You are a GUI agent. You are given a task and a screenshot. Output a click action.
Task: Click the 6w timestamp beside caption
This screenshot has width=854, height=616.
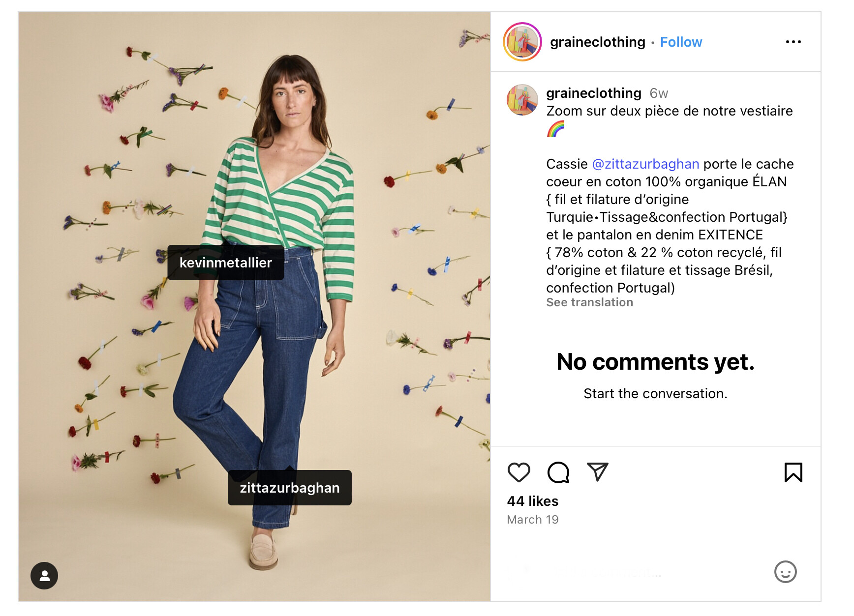[x=659, y=93]
